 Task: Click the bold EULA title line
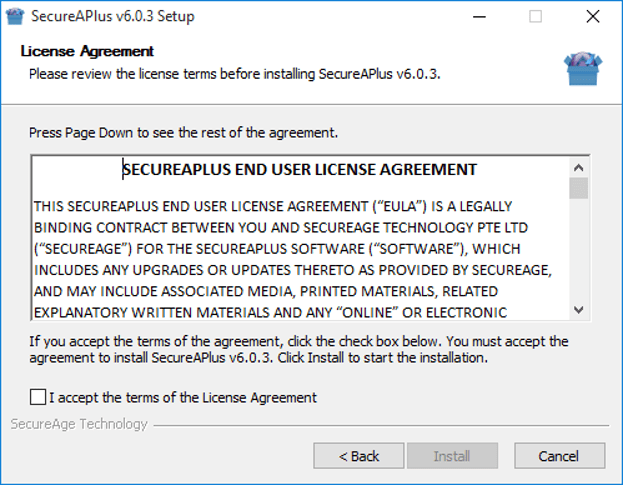300,169
